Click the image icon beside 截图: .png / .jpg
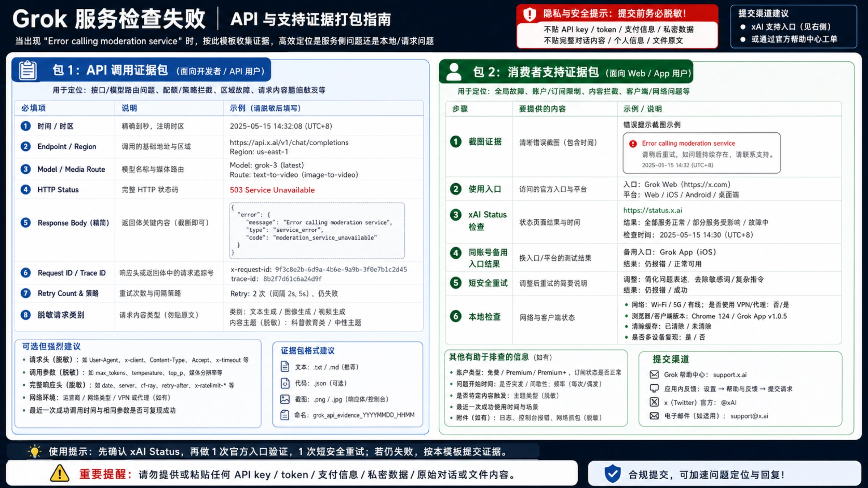The height and width of the screenshot is (488, 868). click(285, 399)
